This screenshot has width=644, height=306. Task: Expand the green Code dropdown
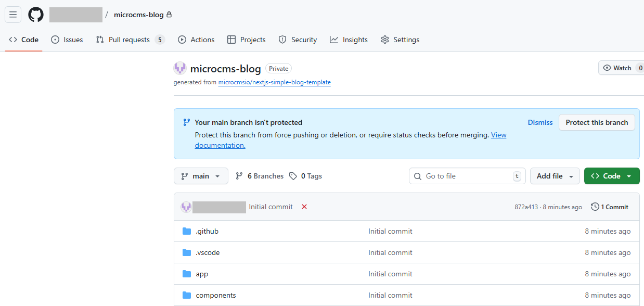(612, 176)
